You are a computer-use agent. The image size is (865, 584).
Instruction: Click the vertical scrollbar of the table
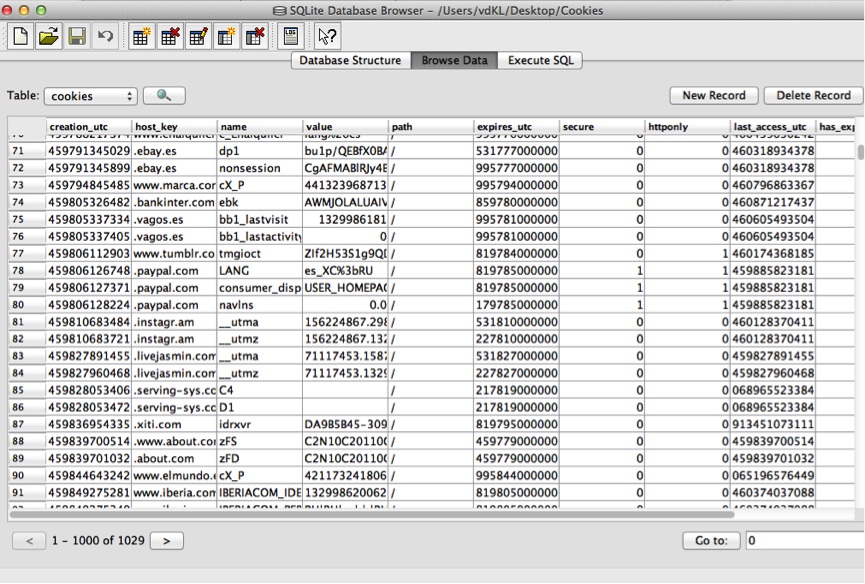(x=860, y=151)
